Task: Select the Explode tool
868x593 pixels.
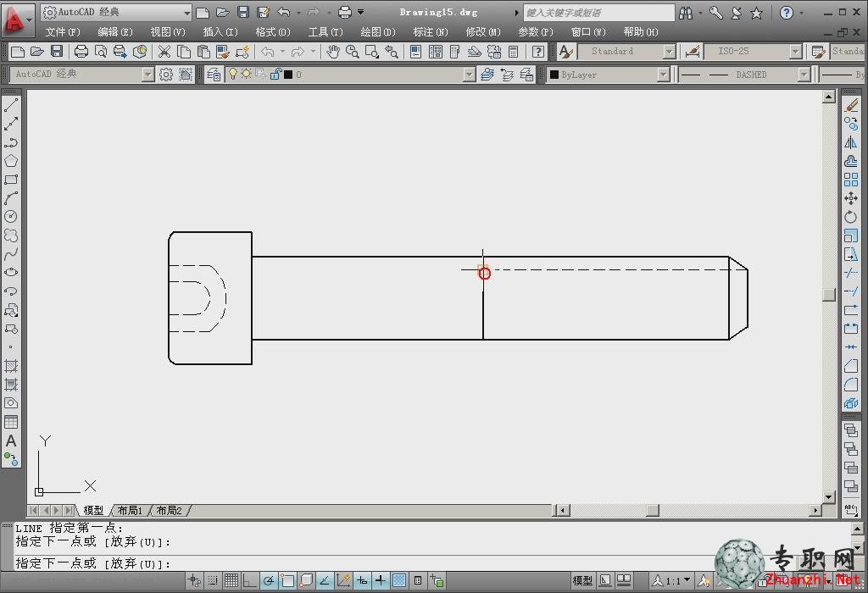Action: click(851, 403)
